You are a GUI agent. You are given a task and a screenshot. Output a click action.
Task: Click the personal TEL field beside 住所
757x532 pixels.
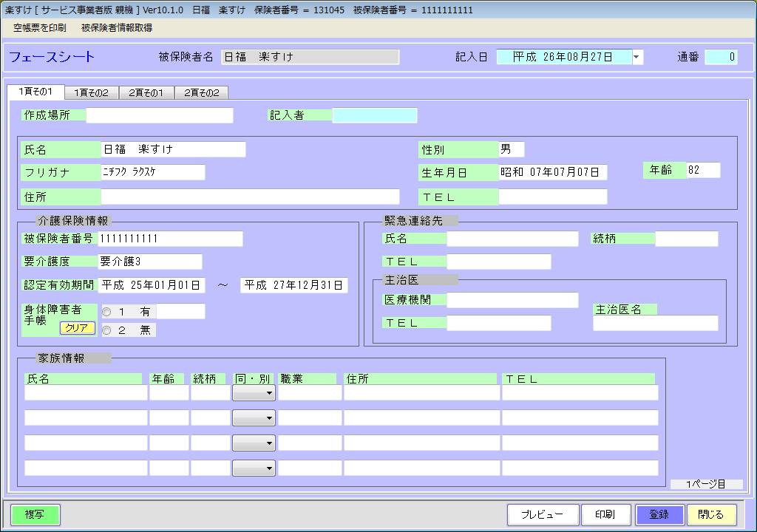tap(553, 197)
